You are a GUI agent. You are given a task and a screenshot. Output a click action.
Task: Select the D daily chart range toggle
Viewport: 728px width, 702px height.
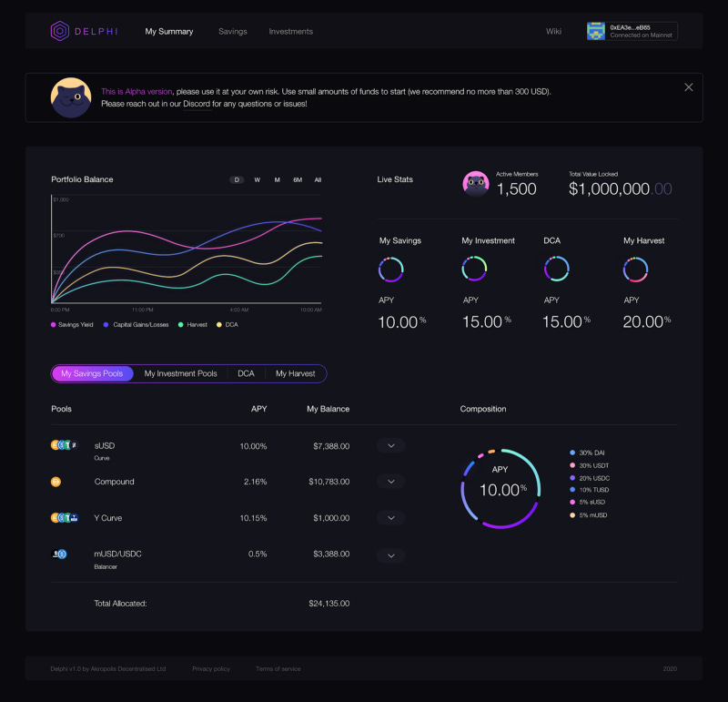[x=237, y=179]
